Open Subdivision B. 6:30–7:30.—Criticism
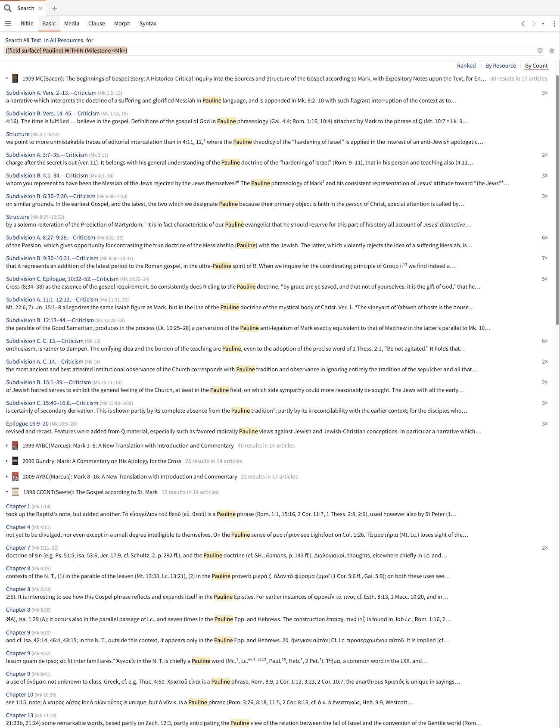The image size is (560, 728). (x=50, y=196)
